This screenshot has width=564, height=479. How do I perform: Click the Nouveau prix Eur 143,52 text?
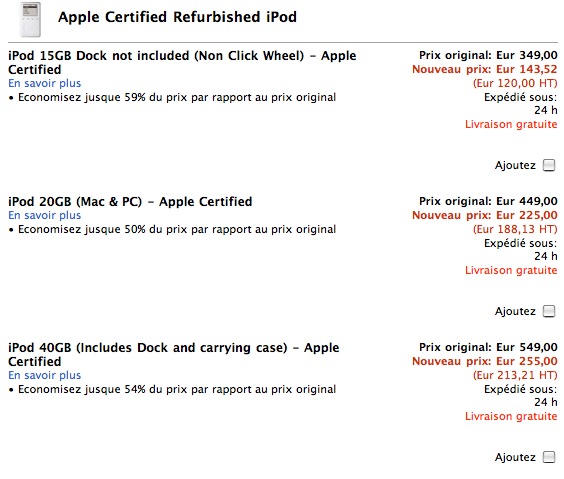pos(485,69)
